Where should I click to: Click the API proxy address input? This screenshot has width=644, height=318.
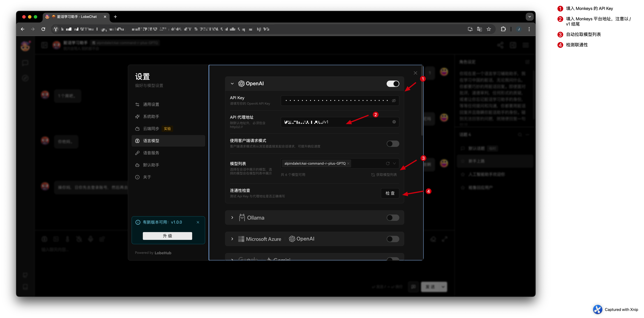pyautogui.click(x=340, y=122)
